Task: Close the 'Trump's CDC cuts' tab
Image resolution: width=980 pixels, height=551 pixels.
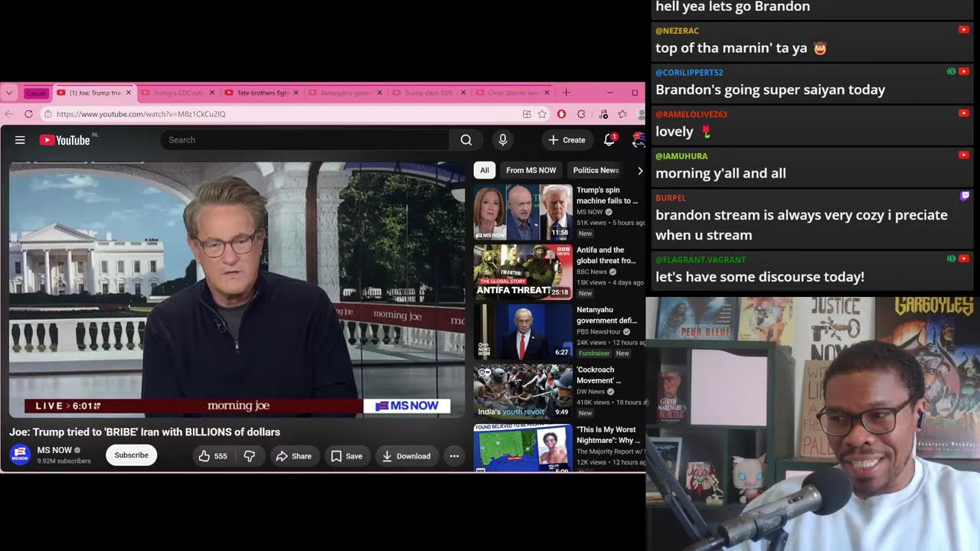Action: click(212, 93)
